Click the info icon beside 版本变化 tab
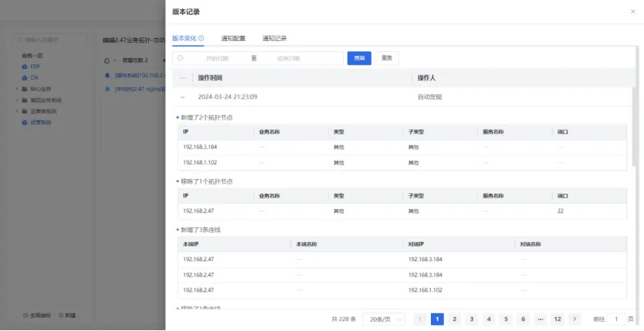This screenshot has height=331, width=644. (202, 38)
